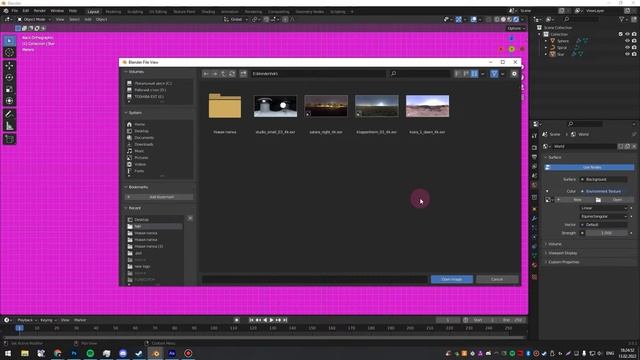The height and width of the screenshot is (360, 640).
Task: Select kiara_1_dawn_4k.exr thumbnail
Action: [427, 106]
